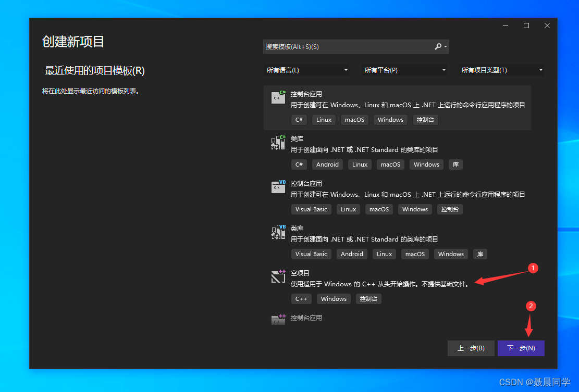Select the Visual Basic 控制台应用 template icon

pos(278,187)
